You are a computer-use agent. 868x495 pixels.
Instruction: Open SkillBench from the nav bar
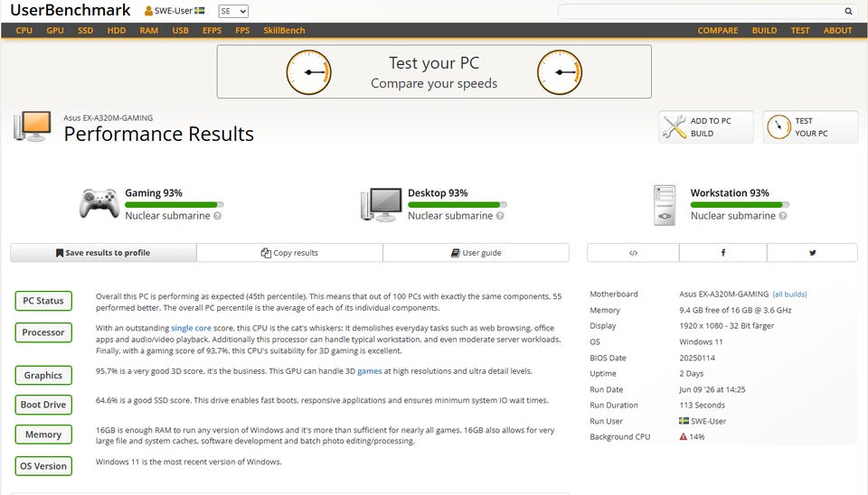tap(284, 31)
